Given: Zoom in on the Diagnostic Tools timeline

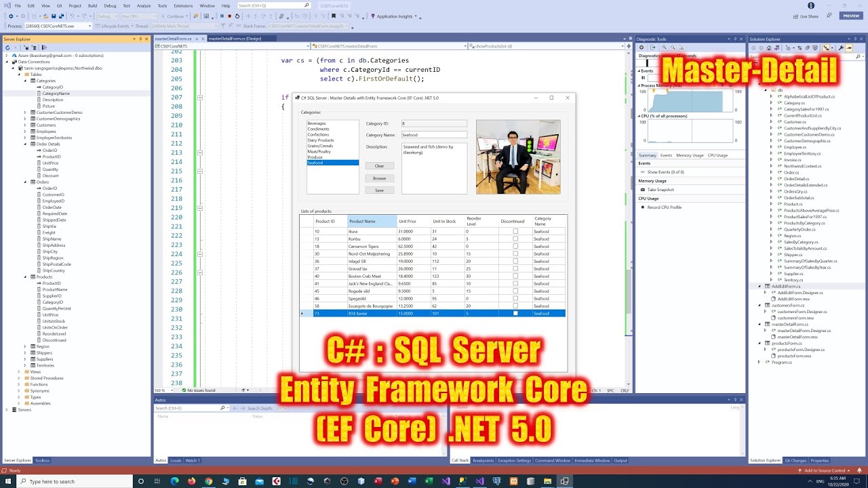Looking at the screenshot, I should pos(664,47).
